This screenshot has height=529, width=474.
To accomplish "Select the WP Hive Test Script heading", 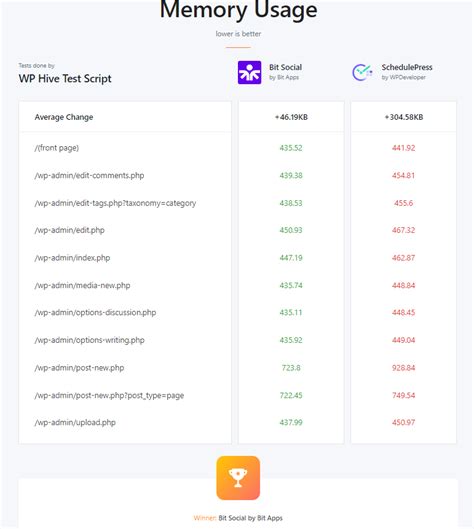I will click(x=65, y=79).
